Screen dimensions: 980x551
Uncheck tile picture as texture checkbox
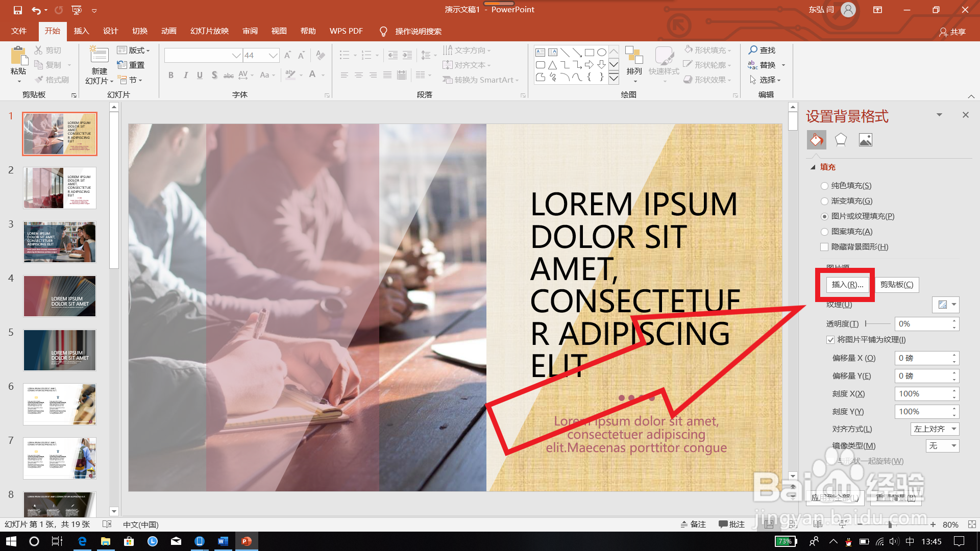830,340
